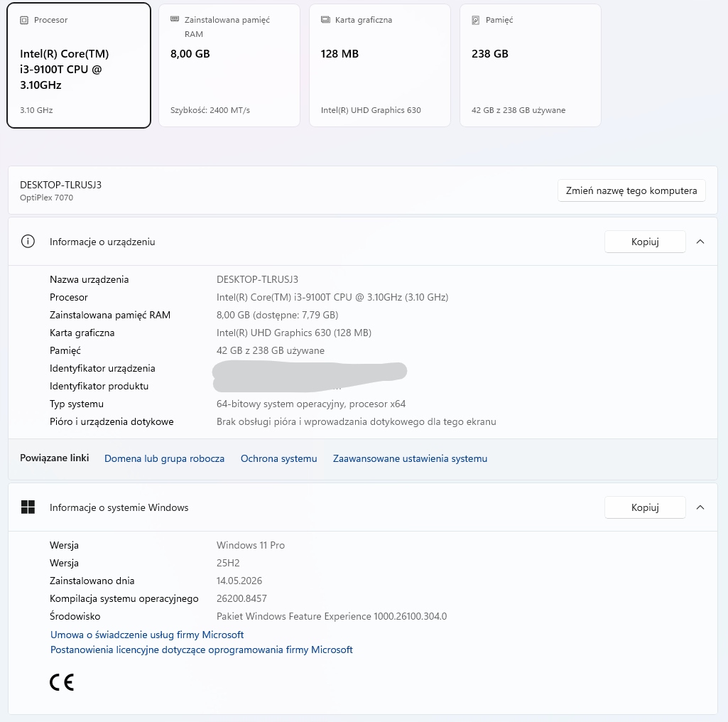Click Identyfikator produktu label
Viewport: 728px width, 722px height.
coord(99,386)
